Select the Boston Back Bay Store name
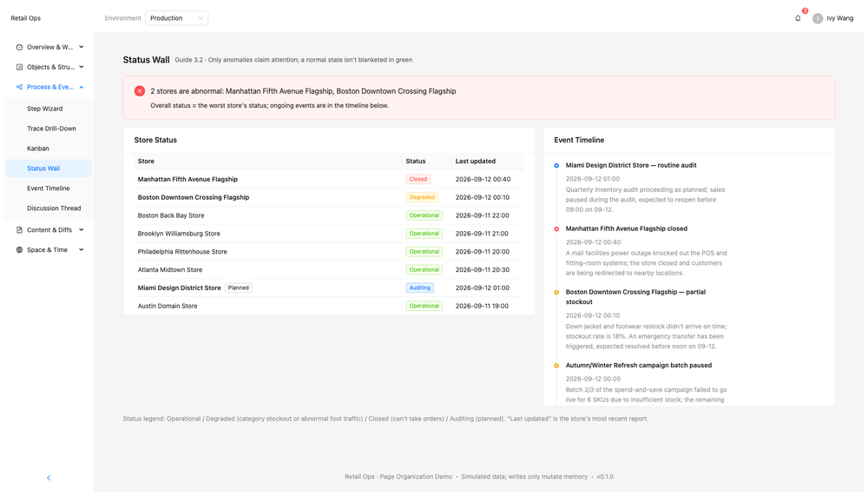 click(x=171, y=215)
